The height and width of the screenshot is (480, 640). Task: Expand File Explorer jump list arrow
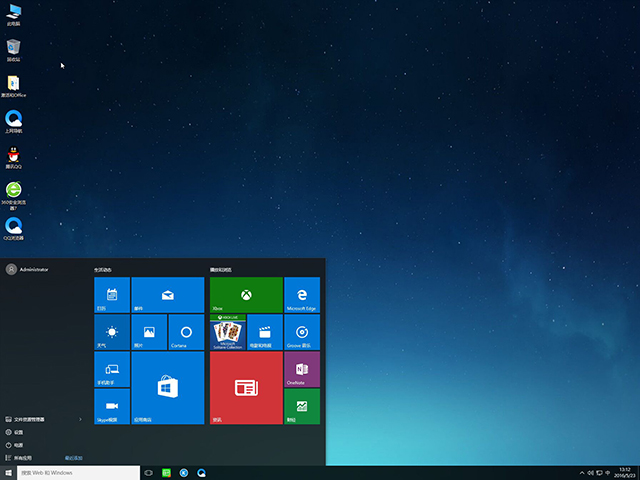80,419
